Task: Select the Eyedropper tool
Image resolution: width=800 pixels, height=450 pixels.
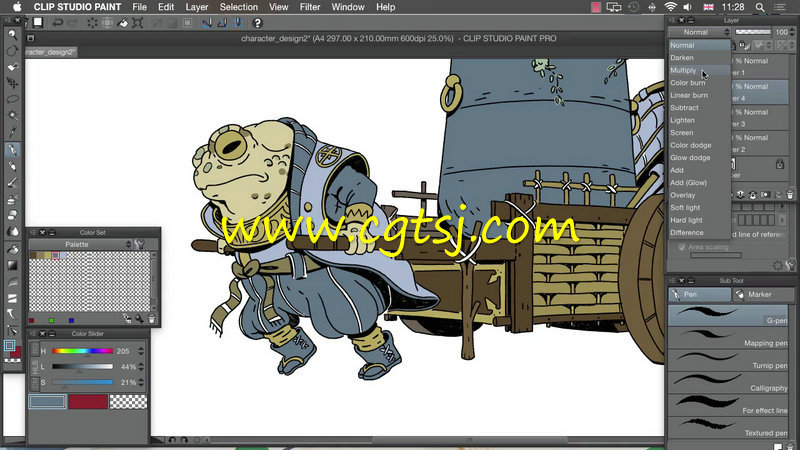Action: coord(12,132)
